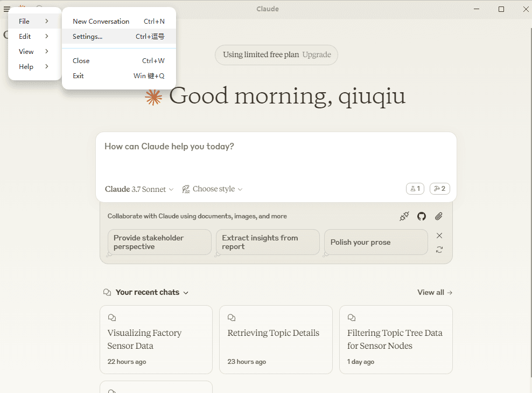The width and height of the screenshot is (532, 393).
Task: Open the Edit menu
Action: (34, 36)
